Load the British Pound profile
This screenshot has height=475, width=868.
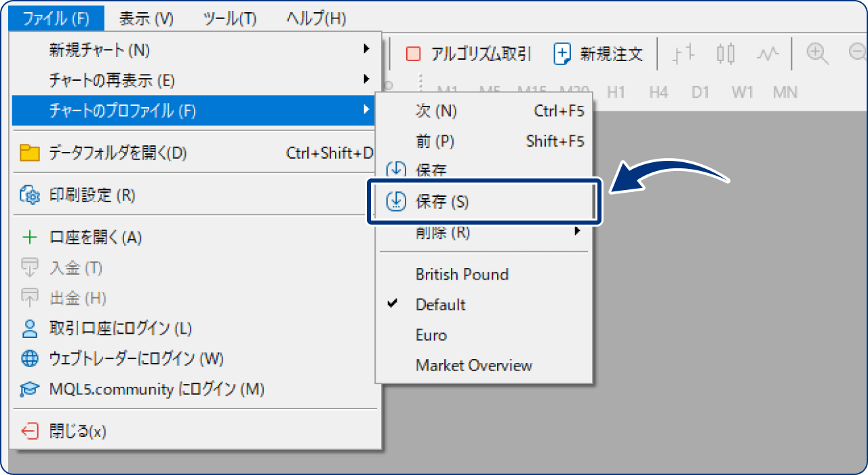click(461, 274)
